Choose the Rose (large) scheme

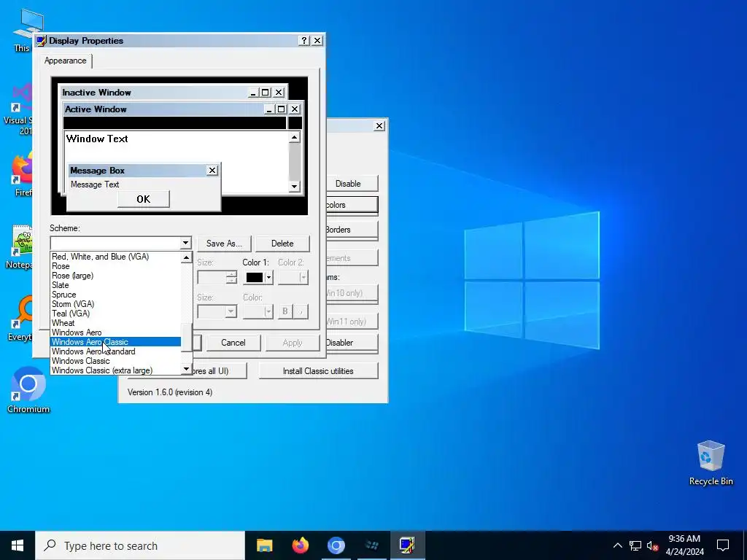tap(115, 275)
